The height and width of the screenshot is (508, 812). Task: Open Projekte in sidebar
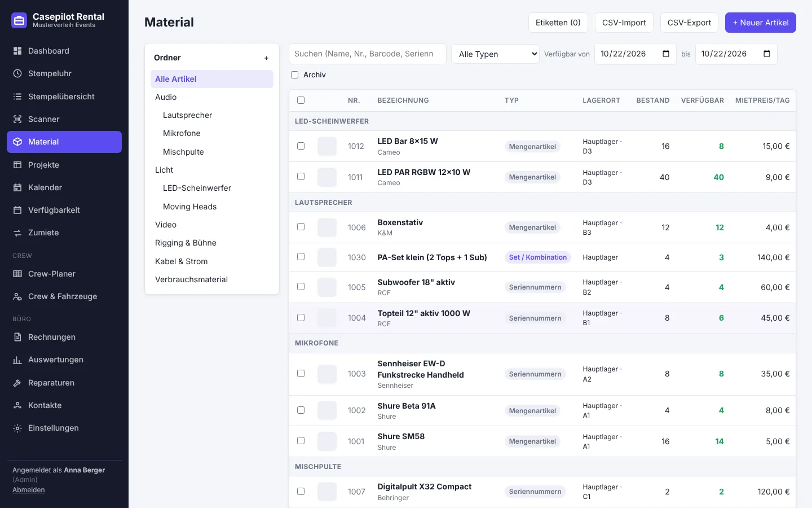point(64,165)
